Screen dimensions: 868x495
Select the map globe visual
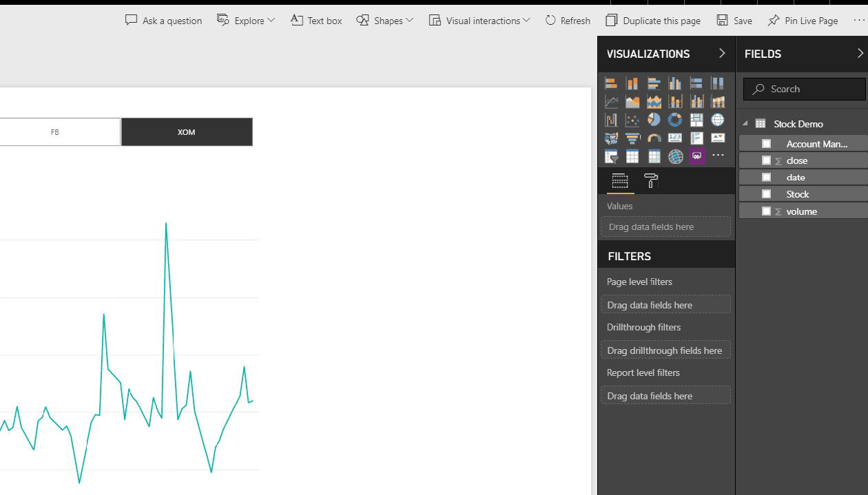pyautogui.click(x=718, y=120)
